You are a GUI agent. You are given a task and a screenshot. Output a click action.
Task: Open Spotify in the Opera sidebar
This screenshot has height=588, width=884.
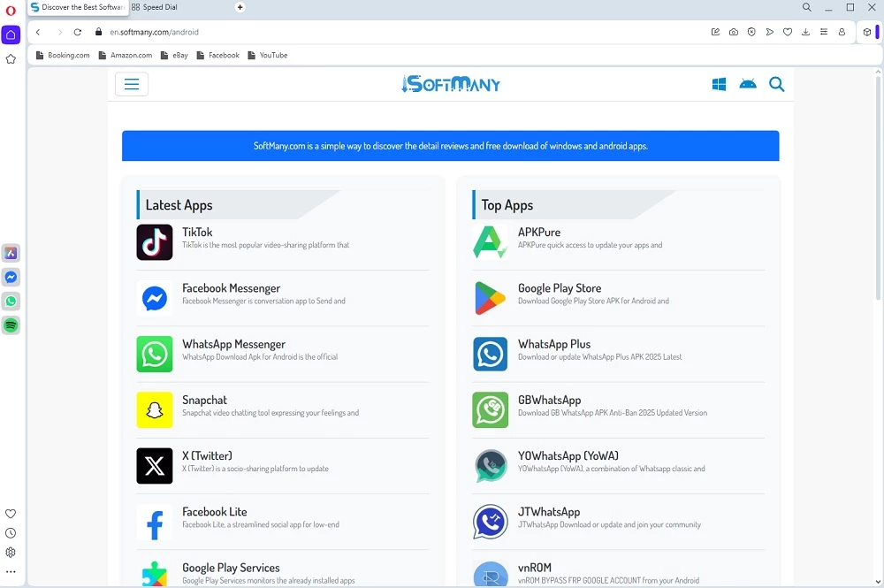(x=11, y=325)
